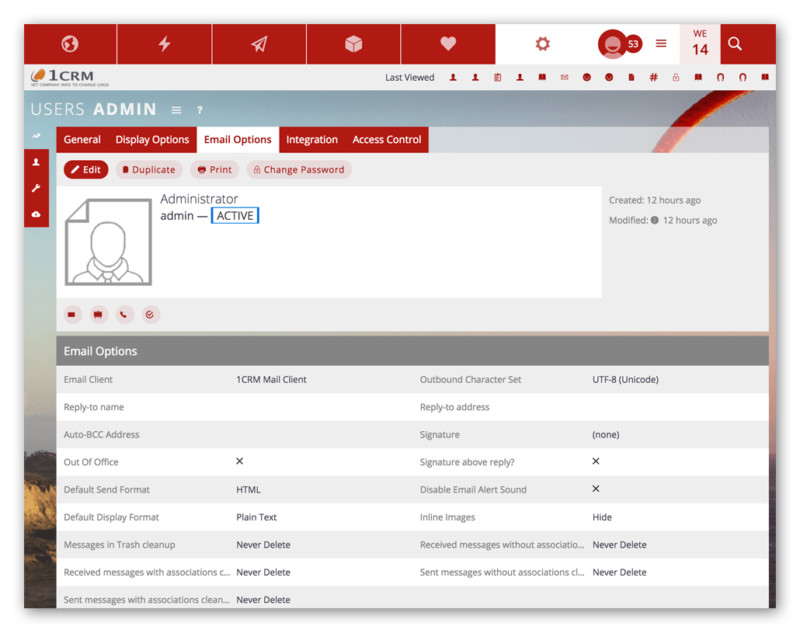Select the box cube navigation icon

[353, 44]
